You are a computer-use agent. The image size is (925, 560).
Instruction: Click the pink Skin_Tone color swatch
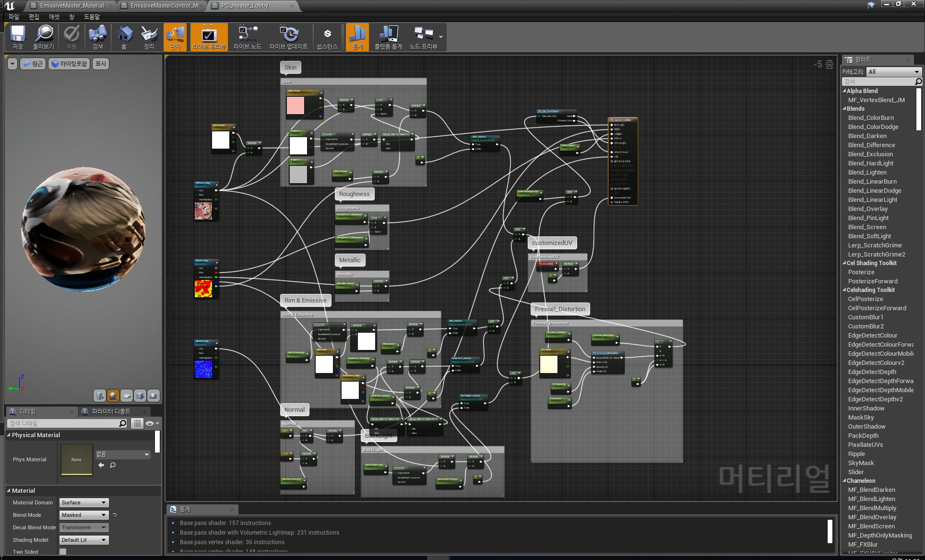(x=296, y=105)
